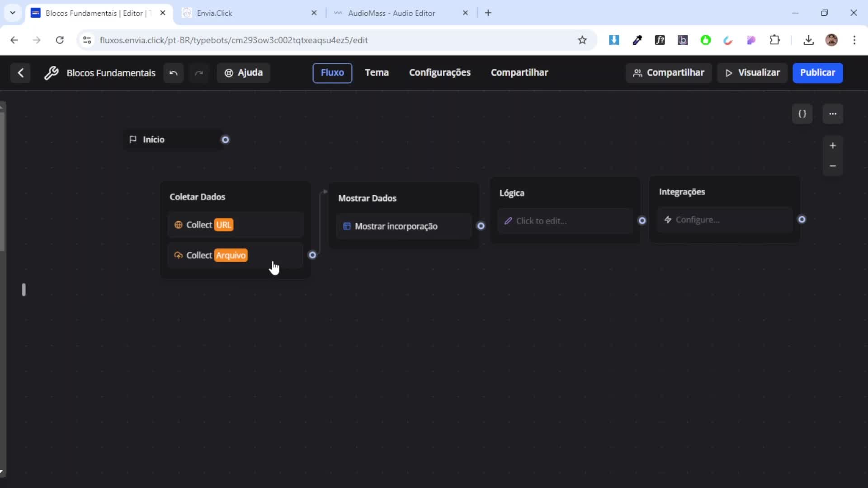Image resolution: width=868 pixels, height=488 pixels.
Task: Toggle the connection point on the Inicio block
Action: click(225, 140)
